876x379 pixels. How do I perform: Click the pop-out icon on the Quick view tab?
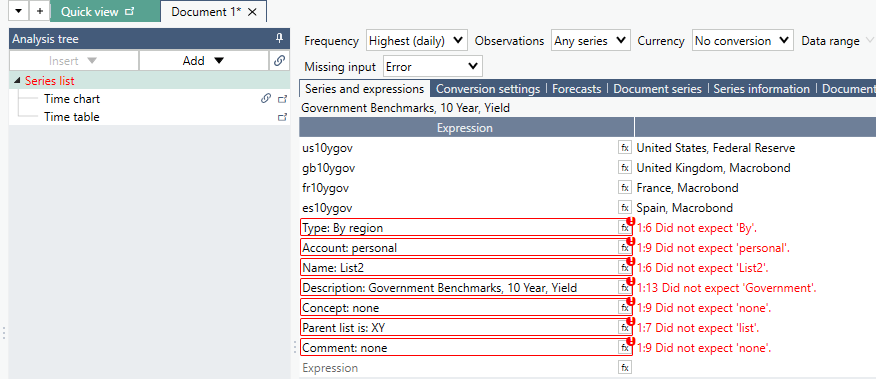tap(130, 11)
